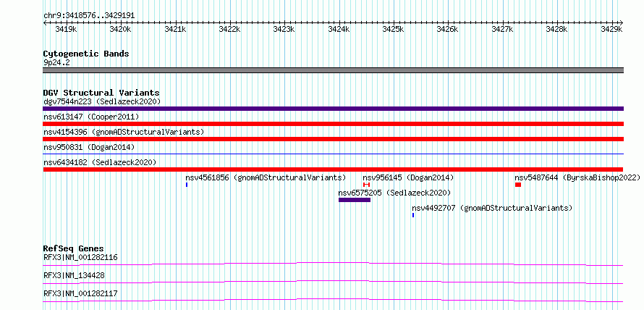Click the 3427k ruler tick label
644x310 pixels.
(502, 29)
